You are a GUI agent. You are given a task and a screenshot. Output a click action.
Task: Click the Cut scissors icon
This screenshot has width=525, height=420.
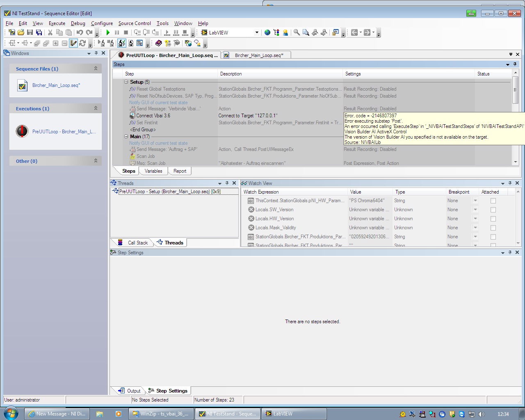[x=50, y=32]
